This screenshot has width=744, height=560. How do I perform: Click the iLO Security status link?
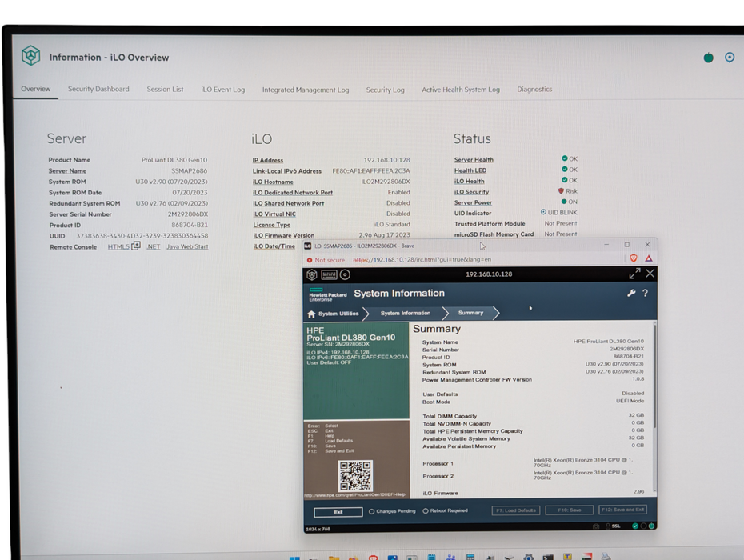pyautogui.click(x=471, y=192)
